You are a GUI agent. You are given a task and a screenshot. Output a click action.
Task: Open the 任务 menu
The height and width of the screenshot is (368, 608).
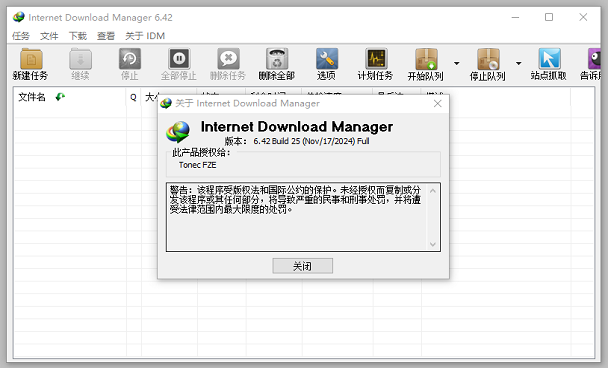pos(21,36)
